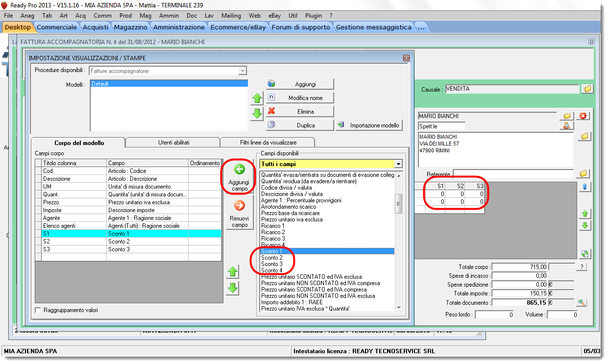The height and width of the screenshot is (364, 608).
Task: Open the Filtri linee da visualizzare tab
Action: click(268, 143)
